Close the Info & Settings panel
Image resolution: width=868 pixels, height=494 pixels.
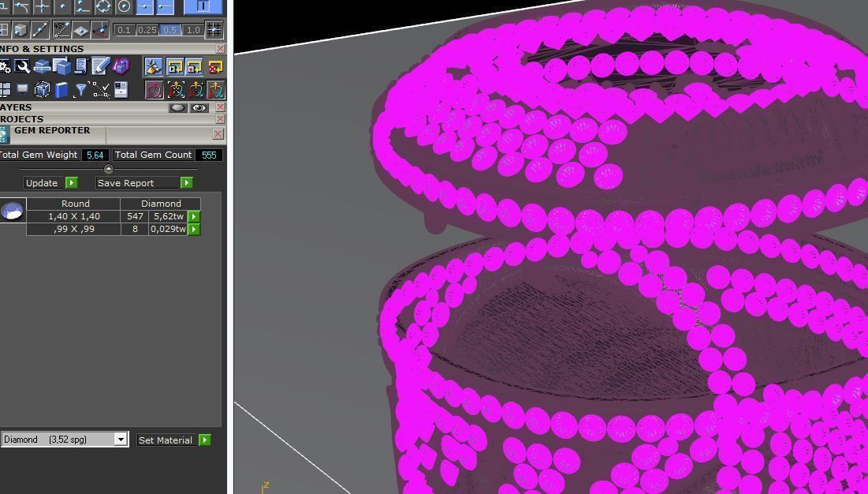[220, 49]
